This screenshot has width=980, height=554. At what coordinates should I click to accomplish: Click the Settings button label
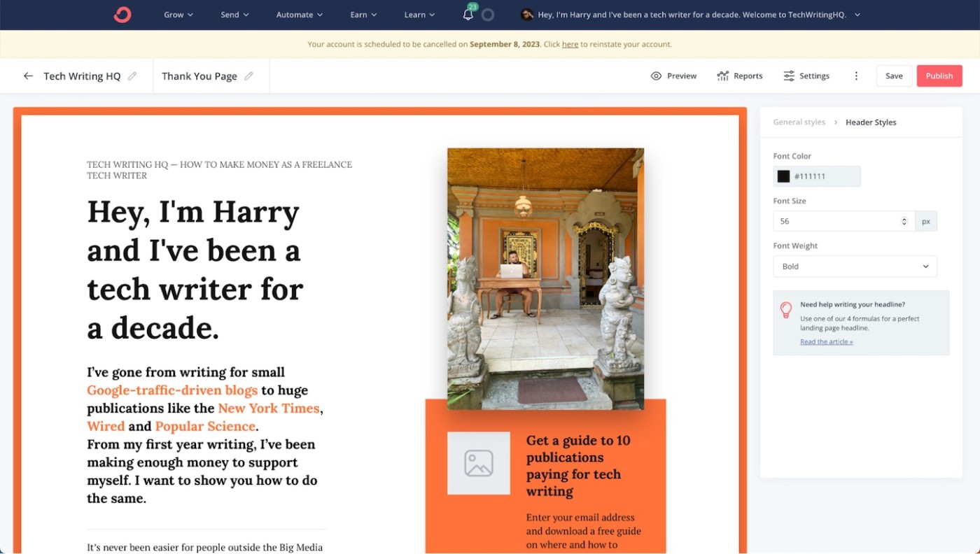click(814, 76)
